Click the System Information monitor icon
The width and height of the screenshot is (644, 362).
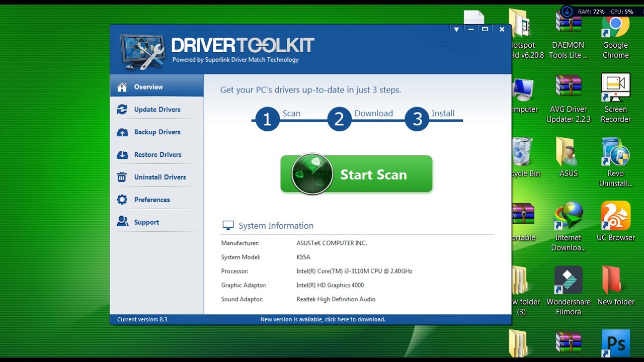pyautogui.click(x=228, y=225)
